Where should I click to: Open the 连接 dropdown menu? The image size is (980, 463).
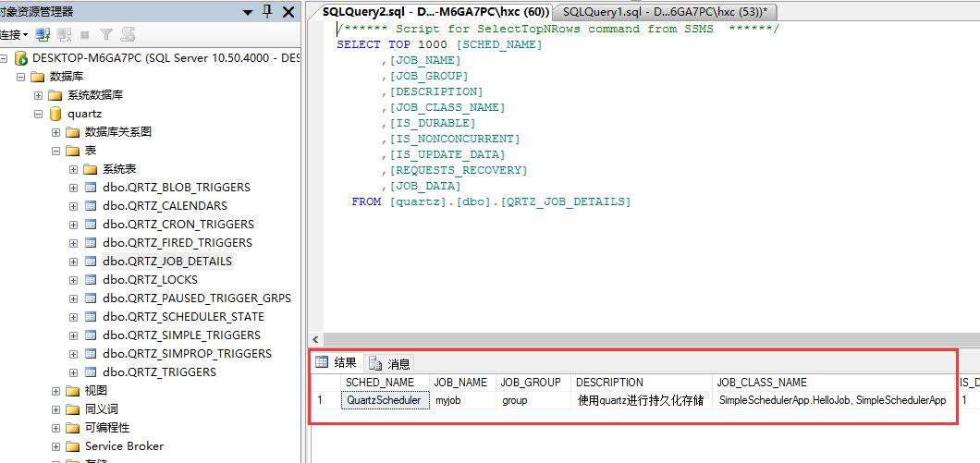click(14, 34)
